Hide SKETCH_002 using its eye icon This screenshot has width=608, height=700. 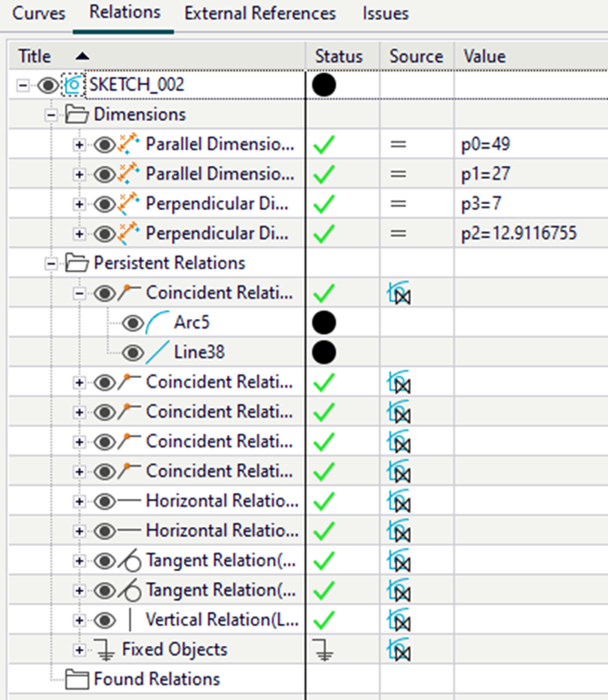47,85
